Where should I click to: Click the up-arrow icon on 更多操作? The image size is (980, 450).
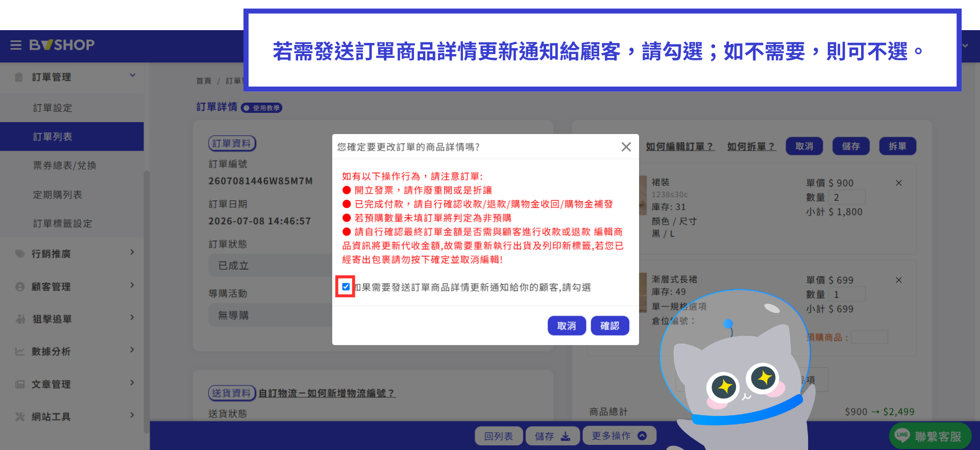click(642, 436)
